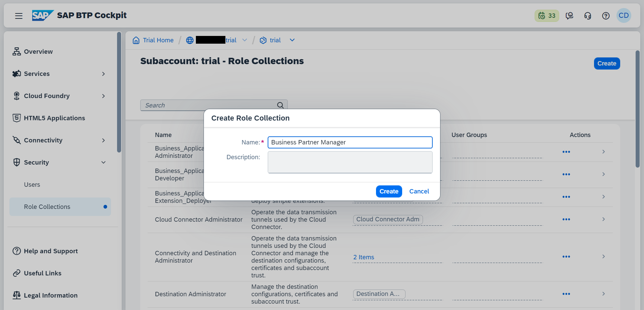Image resolution: width=644 pixels, height=310 pixels.
Task: Open the hamburger navigation menu
Action: tap(19, 16)
